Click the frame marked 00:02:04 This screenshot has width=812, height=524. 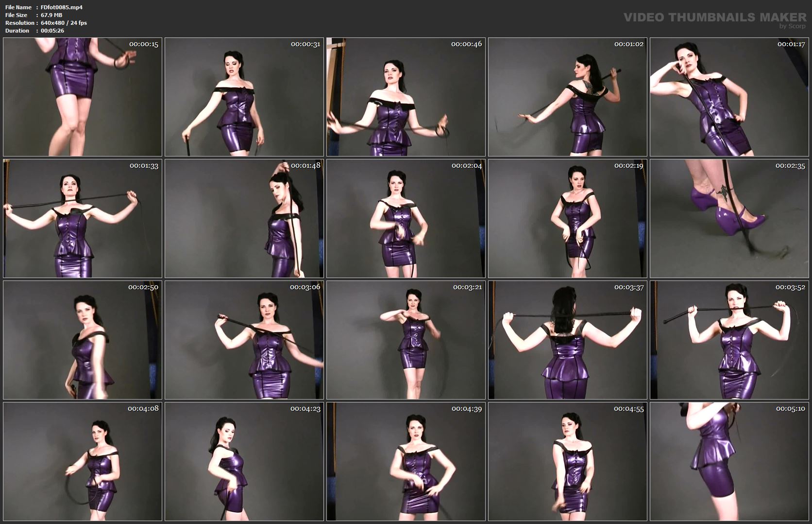coord(406,218)
